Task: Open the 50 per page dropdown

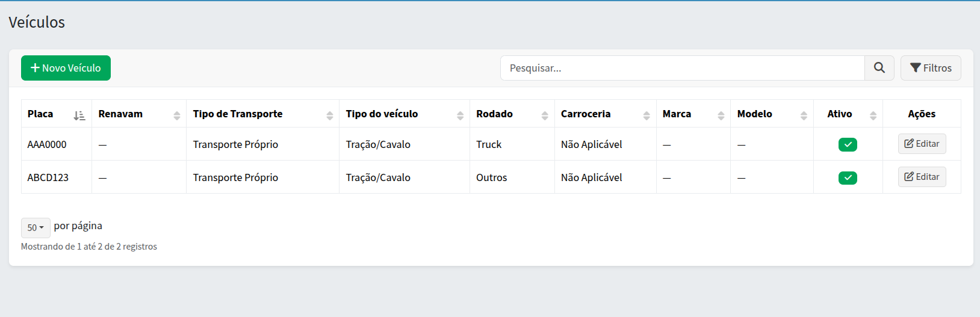Action: click(36, 227)
